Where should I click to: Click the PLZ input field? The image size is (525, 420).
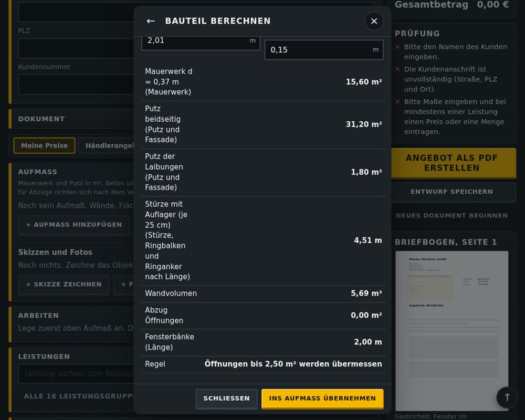[76, 49]
